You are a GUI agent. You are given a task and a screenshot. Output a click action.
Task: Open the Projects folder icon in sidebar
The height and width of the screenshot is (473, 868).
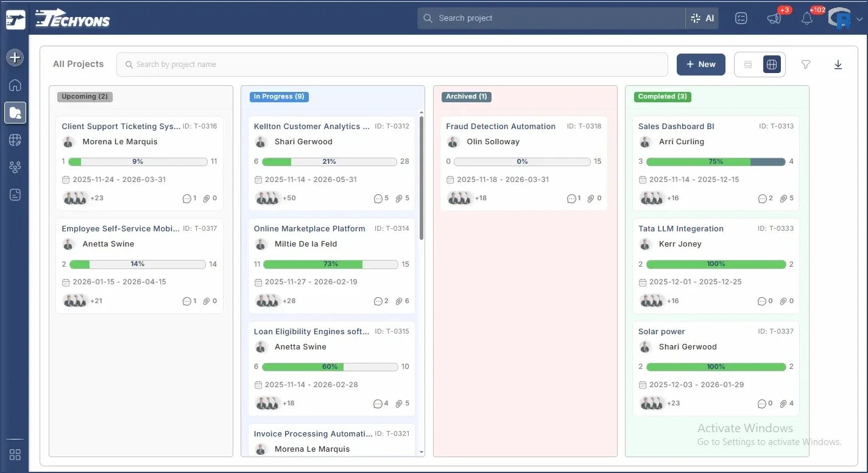[14, 112]
